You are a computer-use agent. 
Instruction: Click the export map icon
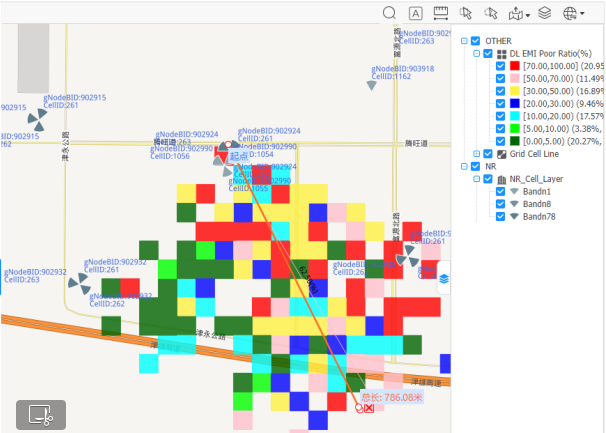(x=516, y=14)
